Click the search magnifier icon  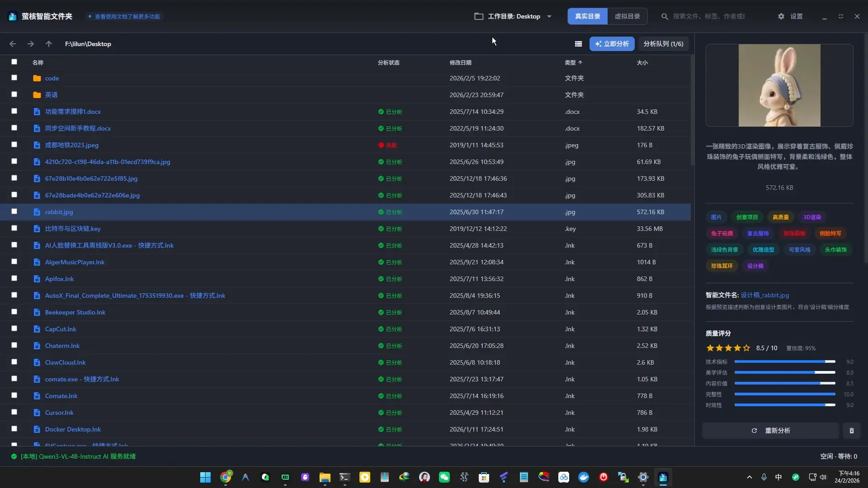pyautogui.click(x=665, y=16)
